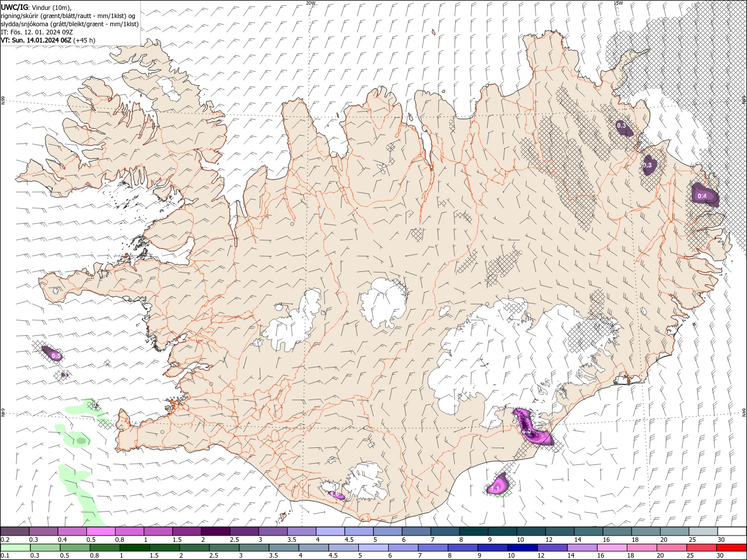Click the '20W' longitude label
Image resolution: width=747 pixels, height=560 pixels.
[x=310, y=3]
